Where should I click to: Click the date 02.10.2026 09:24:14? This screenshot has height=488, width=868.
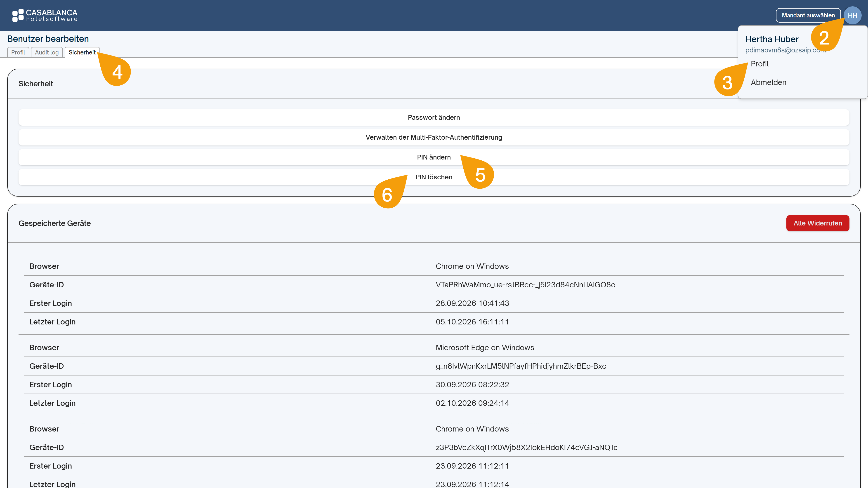tap(472, 403)
